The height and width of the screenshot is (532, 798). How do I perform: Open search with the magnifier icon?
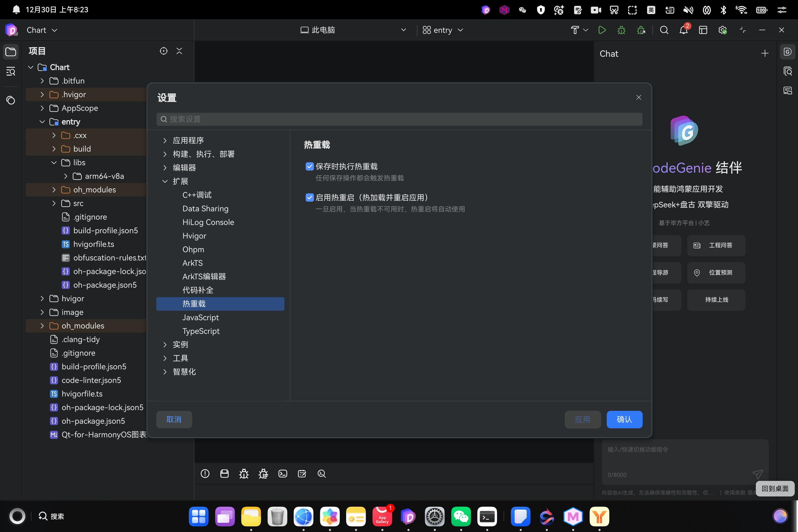664,30
